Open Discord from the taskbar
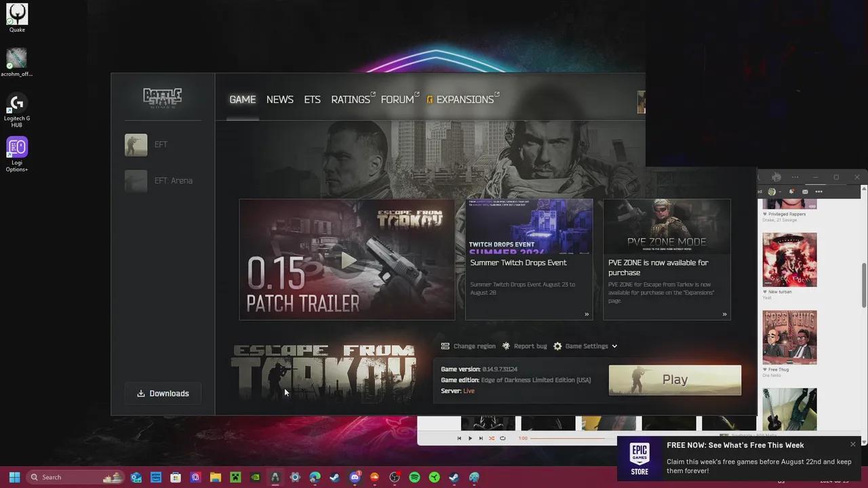The height and width of the screenshot is (488, 868). pos(355,477)
